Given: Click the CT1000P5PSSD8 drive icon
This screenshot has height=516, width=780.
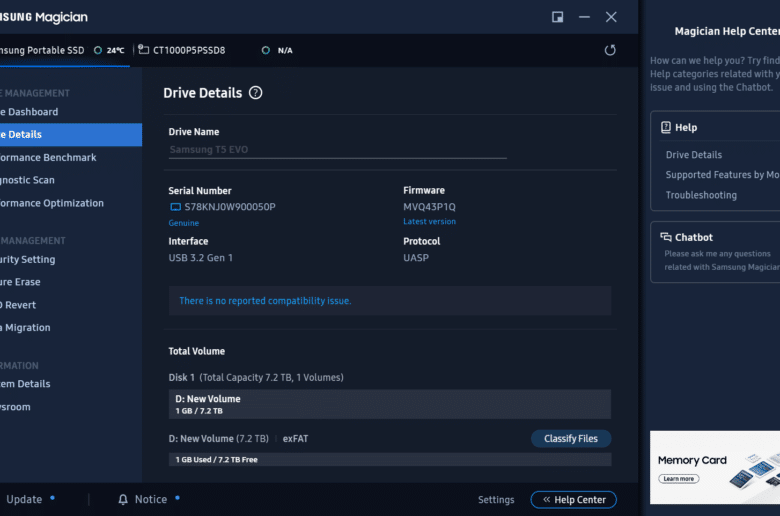Looking at the screenshot, I should 143,49.
